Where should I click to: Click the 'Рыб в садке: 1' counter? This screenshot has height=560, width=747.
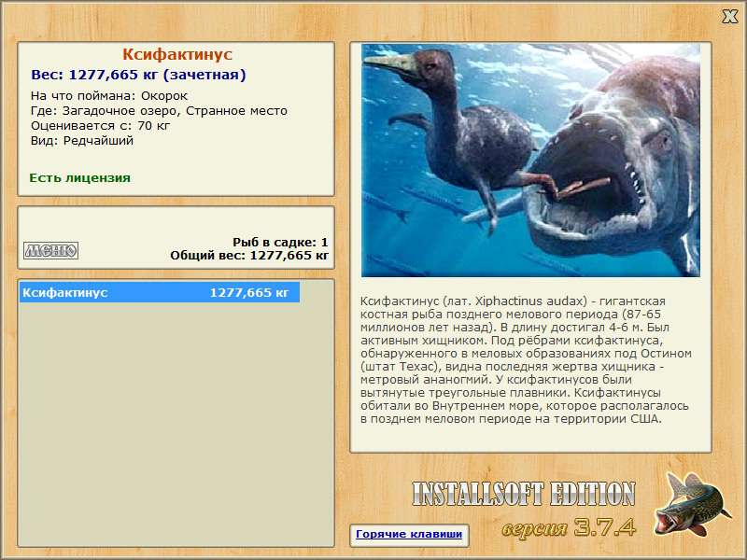pyautogui.click(x=280, y=242)
